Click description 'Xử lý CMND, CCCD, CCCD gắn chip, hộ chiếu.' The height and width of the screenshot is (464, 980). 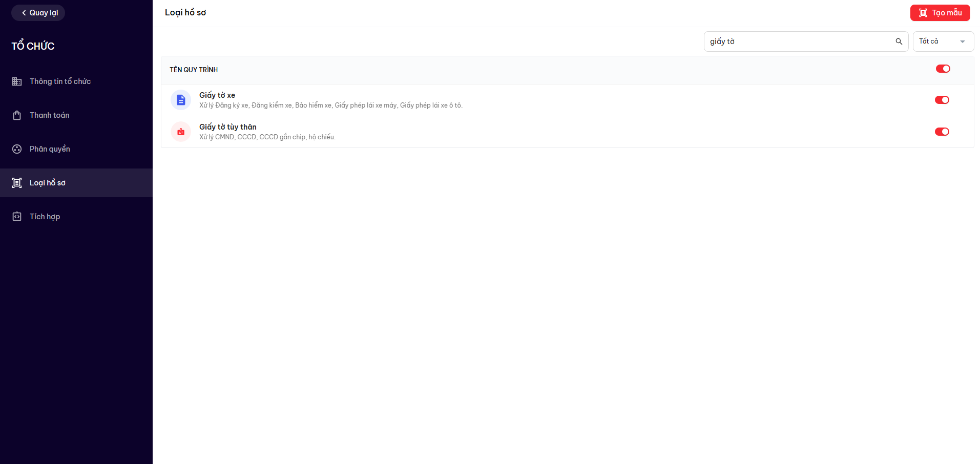[x=267, y=137]
